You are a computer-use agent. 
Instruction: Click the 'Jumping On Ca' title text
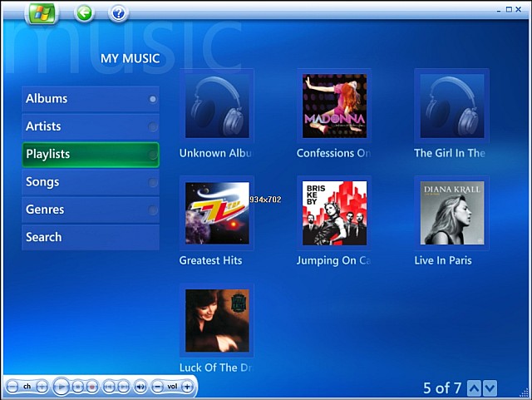[x=333, y=260]
